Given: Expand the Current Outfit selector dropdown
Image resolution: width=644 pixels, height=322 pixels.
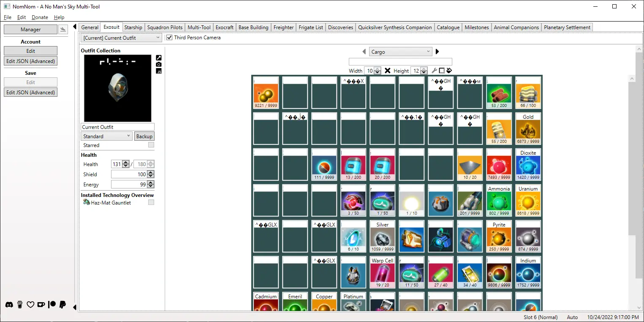Looking at the screenshot, I should (121, 38).
